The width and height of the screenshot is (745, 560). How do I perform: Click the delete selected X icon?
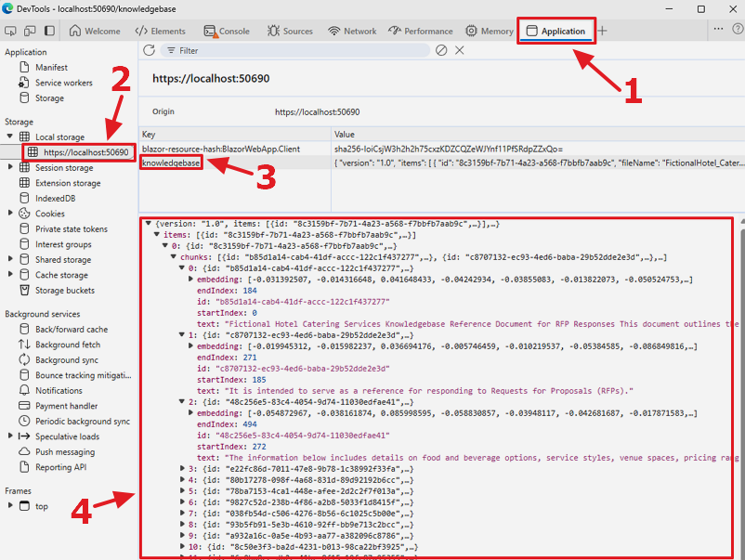pyautogui.click(x=460, y=50)
